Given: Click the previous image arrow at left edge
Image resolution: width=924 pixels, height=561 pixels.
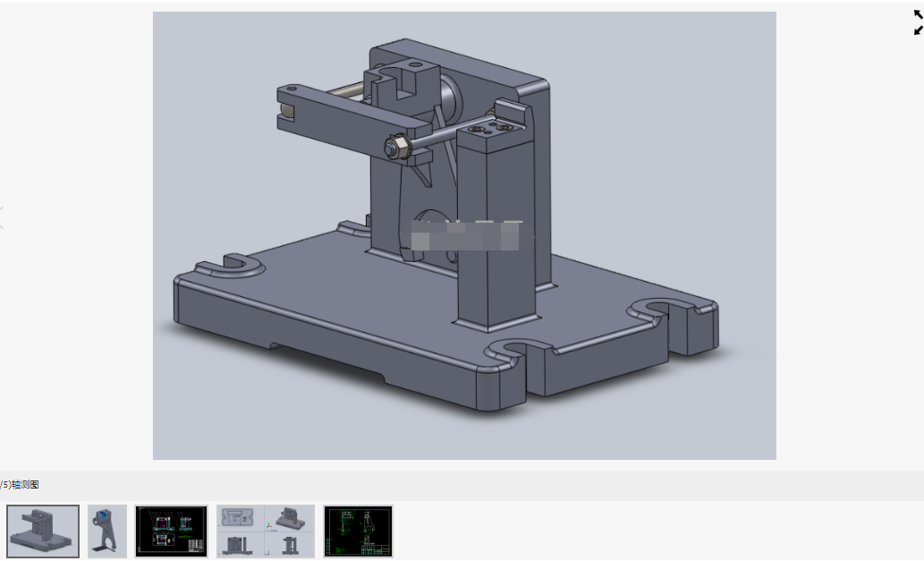Looking at the screenshot, I should (x=2, y=218).
